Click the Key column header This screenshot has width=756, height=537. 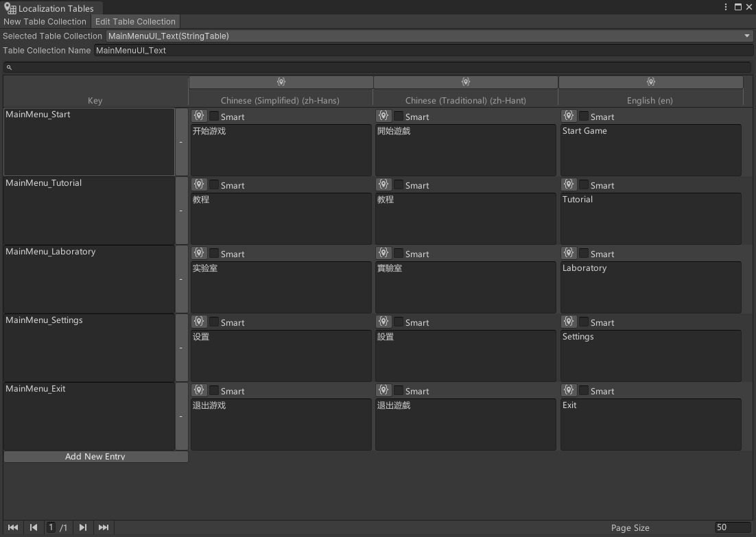click(x=95, y=100)
